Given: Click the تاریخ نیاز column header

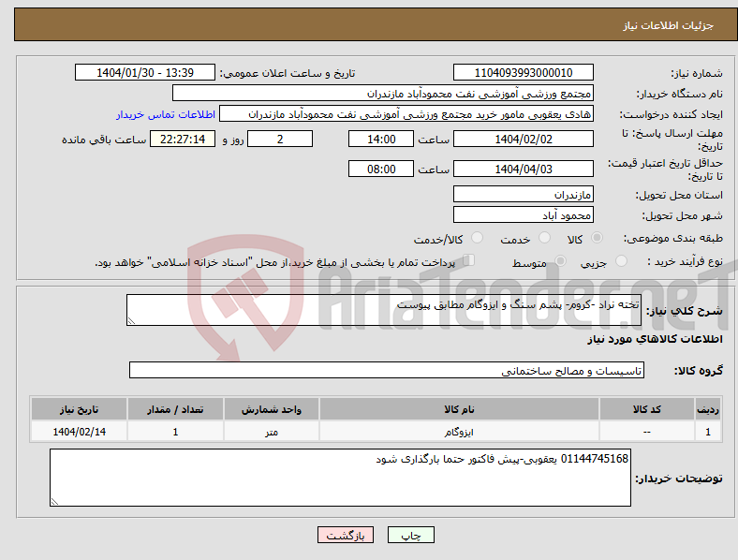Looking at the screenshot, I should click(79, 409).
